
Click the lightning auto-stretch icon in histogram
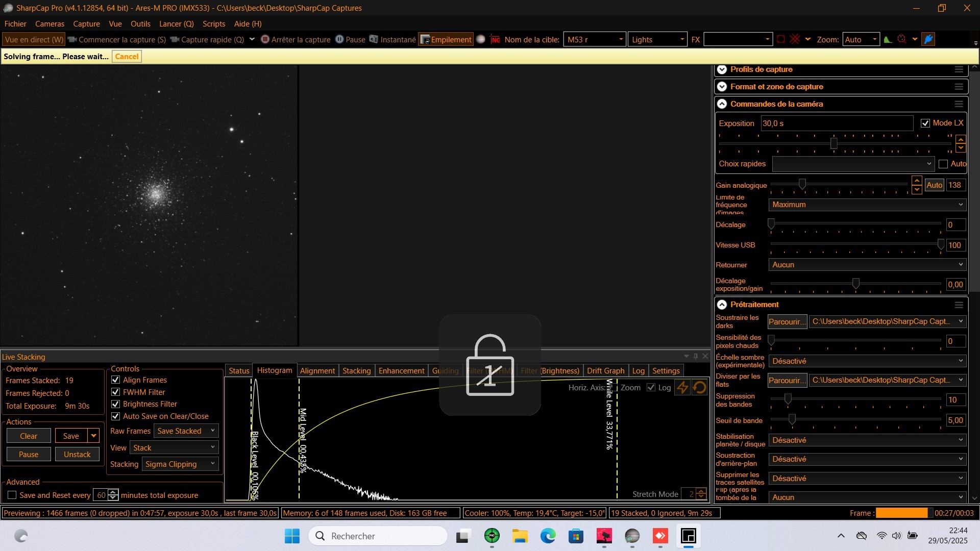click(682, 387)
